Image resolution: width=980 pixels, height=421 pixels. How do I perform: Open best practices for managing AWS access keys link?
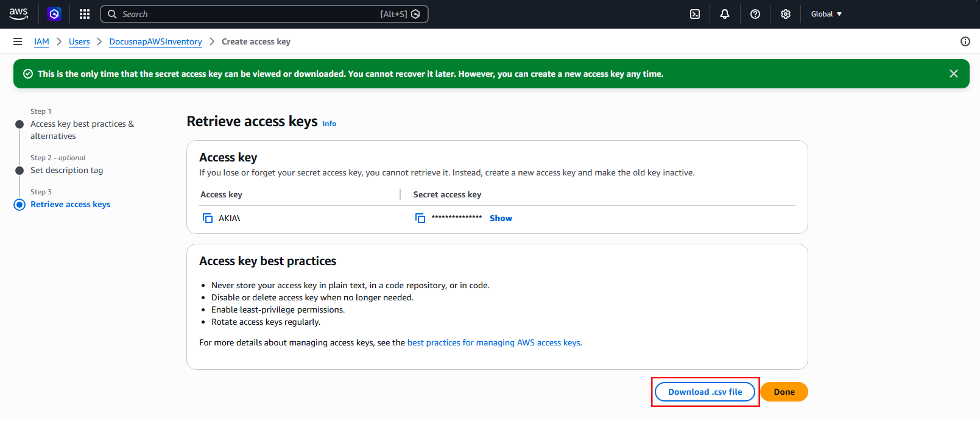(494, 342)
